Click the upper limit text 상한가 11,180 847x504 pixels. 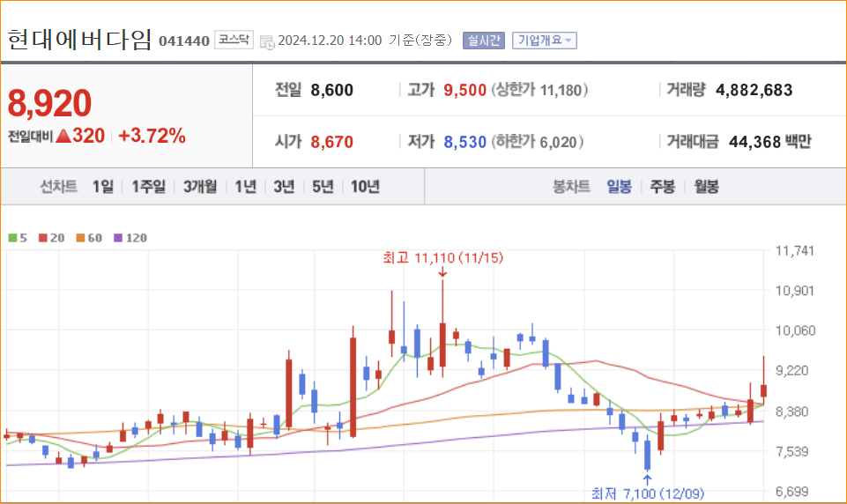coord(539,90)
